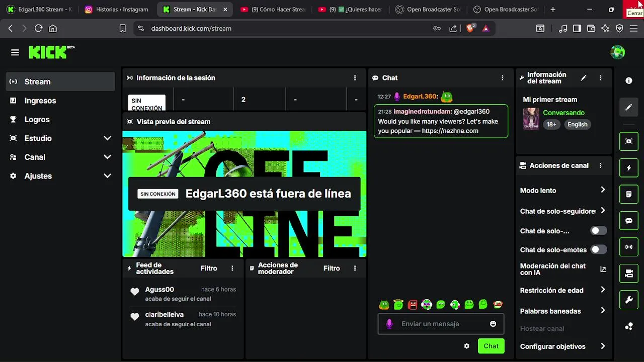Viewport: 644px width, 362px height.
Task: Click the green Chat send button
Action: pos(491,346)
